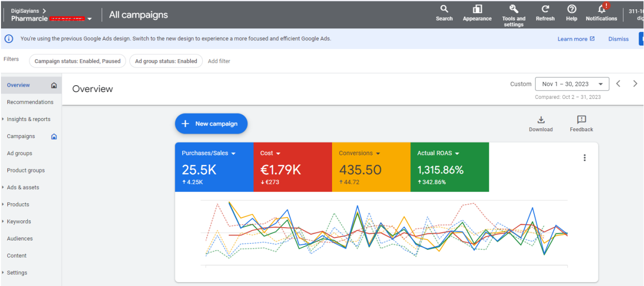Open the Actual ROAS metric dropdown
This screenshot has width=644, height=286.
click(457, 153)
